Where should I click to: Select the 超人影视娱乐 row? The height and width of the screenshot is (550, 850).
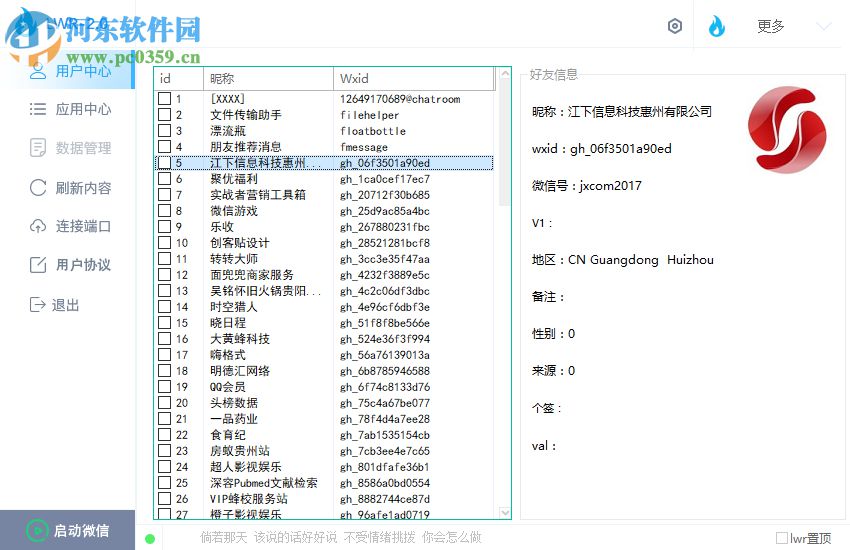click(324, 467)
